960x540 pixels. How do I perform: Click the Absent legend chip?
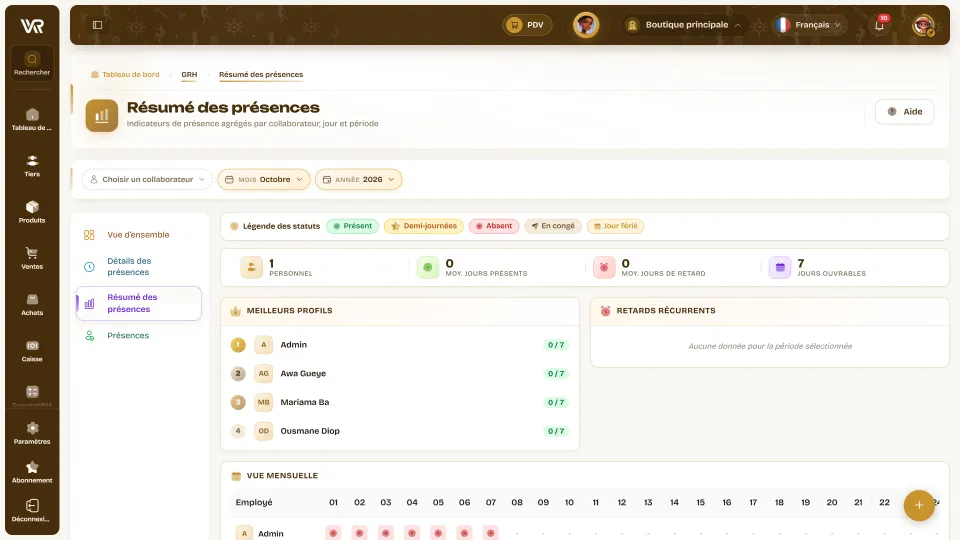tap(494, 226)
